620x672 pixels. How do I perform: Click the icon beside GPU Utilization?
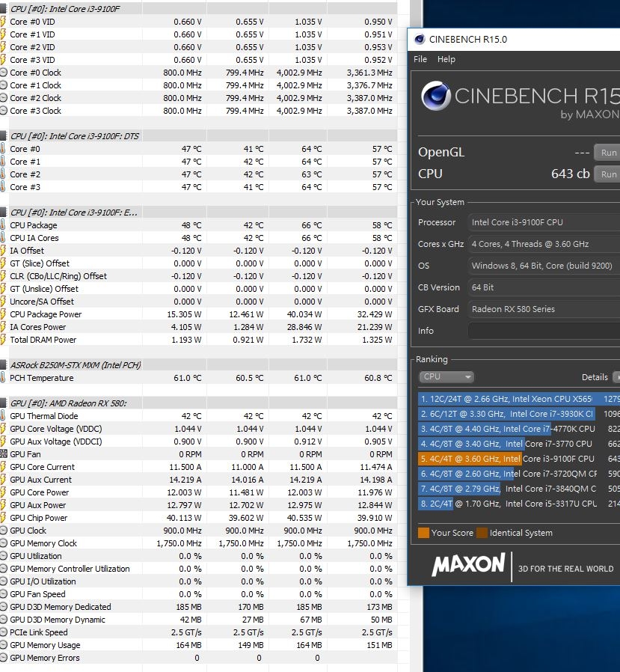point(4,556)
